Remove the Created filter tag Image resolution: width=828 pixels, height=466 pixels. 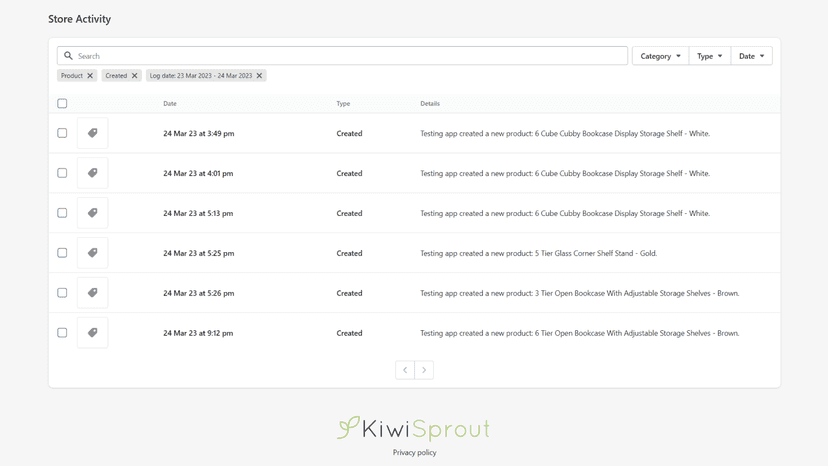[135, 76]
